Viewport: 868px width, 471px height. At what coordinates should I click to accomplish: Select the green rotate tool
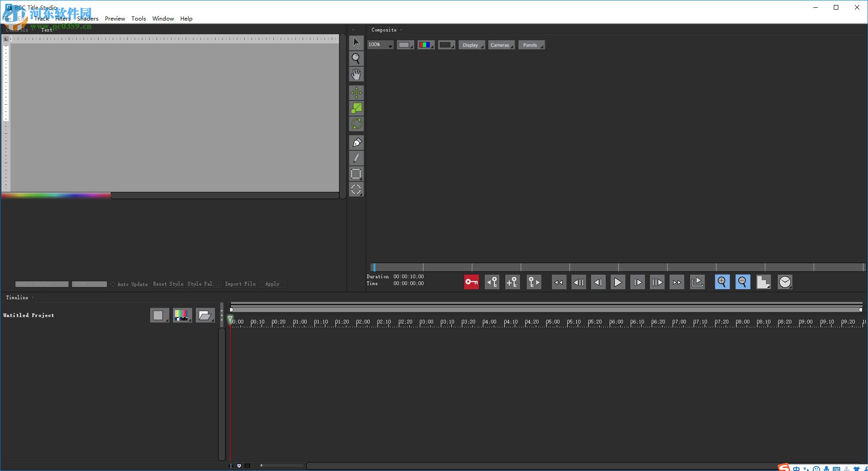tap(356, 124)
